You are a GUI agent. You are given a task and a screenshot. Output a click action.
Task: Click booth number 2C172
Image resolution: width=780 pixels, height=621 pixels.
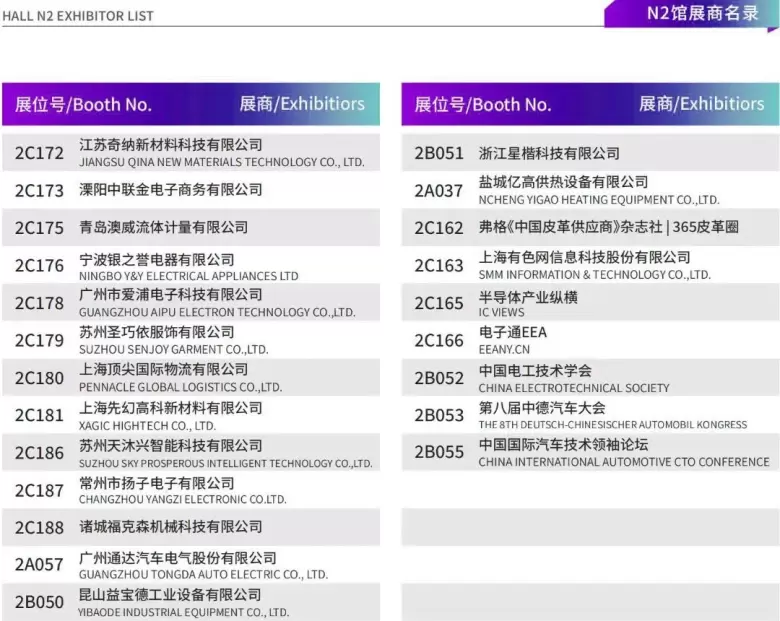pyautogui.click(x=39, y=153)
